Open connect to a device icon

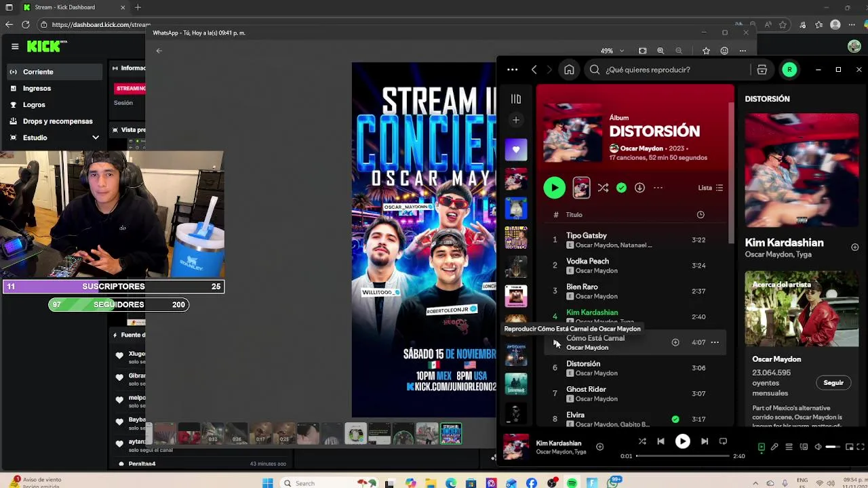coord(804,447)
